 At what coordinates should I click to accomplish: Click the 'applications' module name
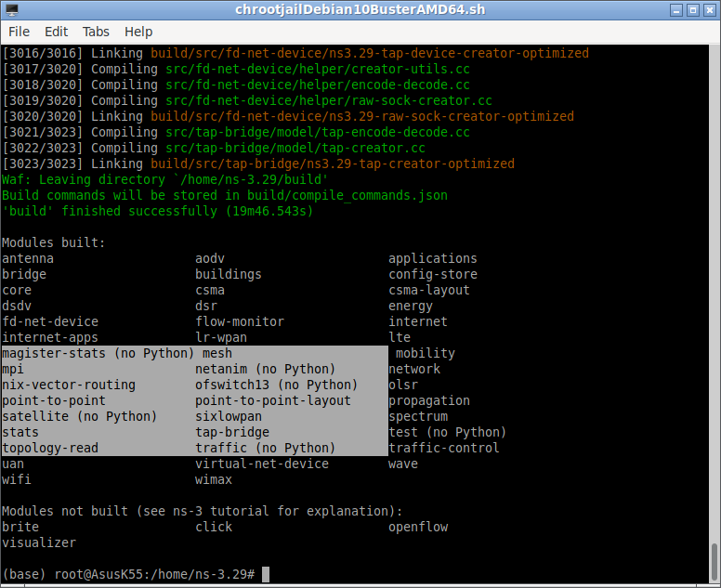coord(433,259)
